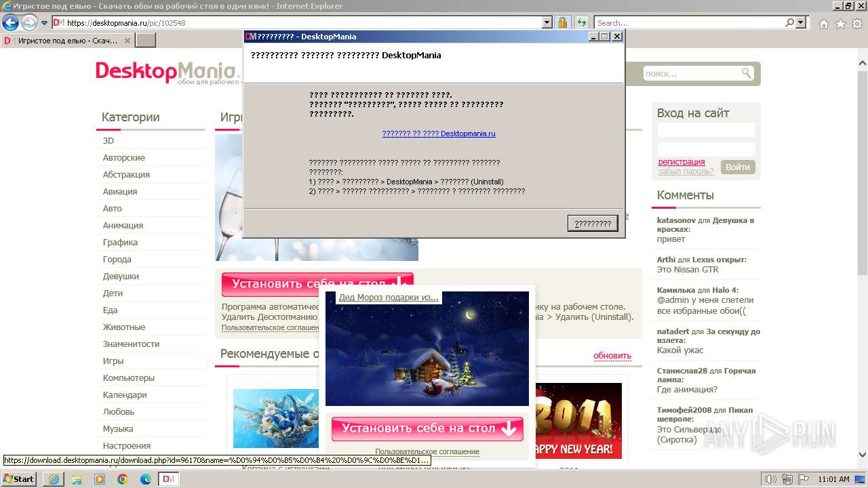
Task: Open the IE Tools gear icon
Action: pos(857,24)
